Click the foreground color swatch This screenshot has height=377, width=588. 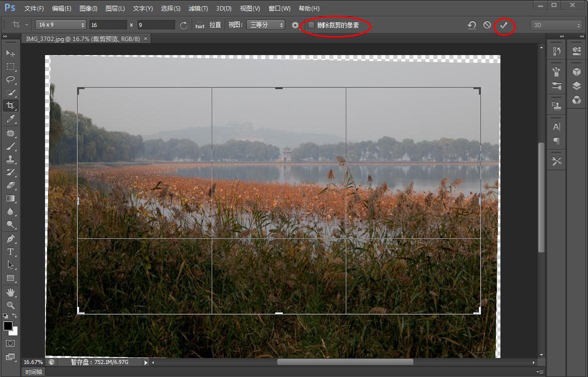[8, 326]
